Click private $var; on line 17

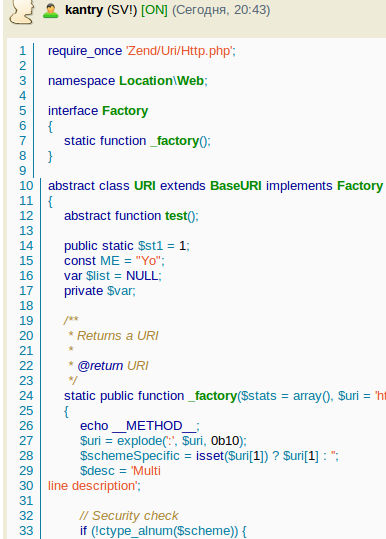point(100,291)
